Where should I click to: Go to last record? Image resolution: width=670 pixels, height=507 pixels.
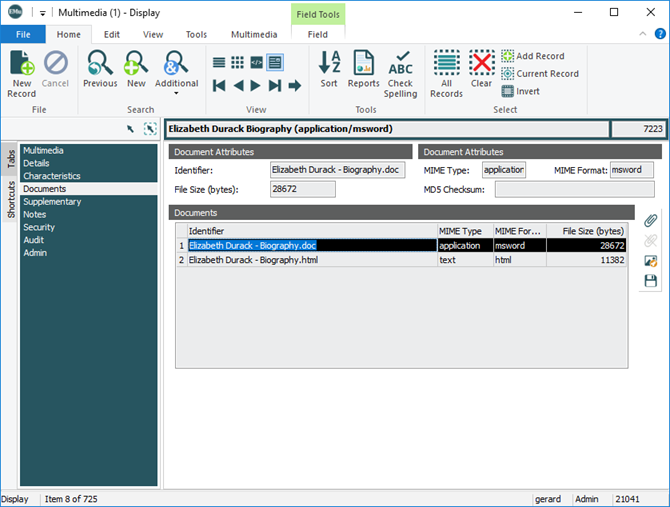click(275, 86)
